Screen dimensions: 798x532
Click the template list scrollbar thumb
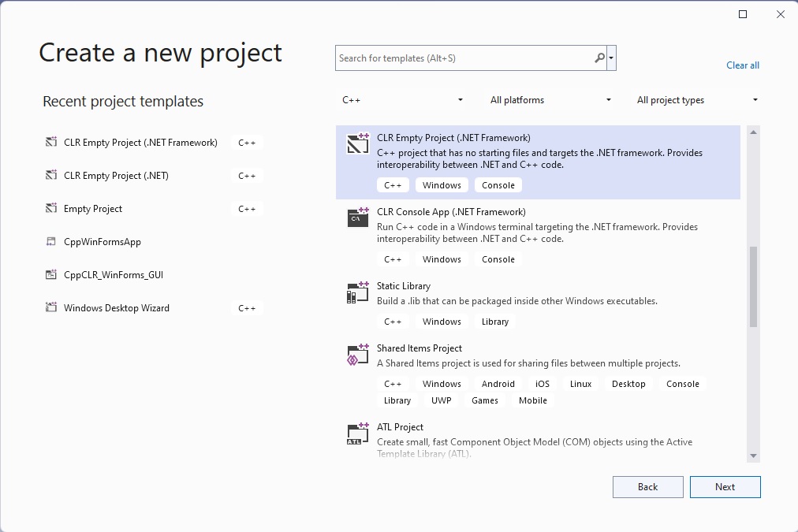pos(753,287)
